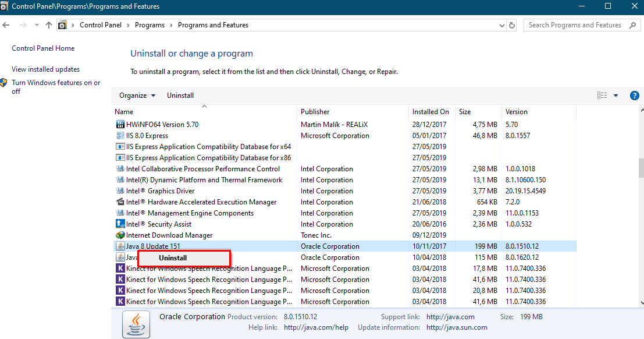Image resolution: width=644 pixels, height=339 pixels.
Task: Click the IIS 8.0 Express icon
Action: [120, 135]
